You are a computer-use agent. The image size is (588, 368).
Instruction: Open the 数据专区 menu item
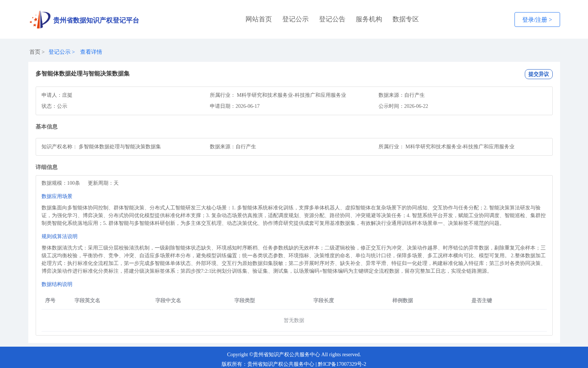pos(406,19)
